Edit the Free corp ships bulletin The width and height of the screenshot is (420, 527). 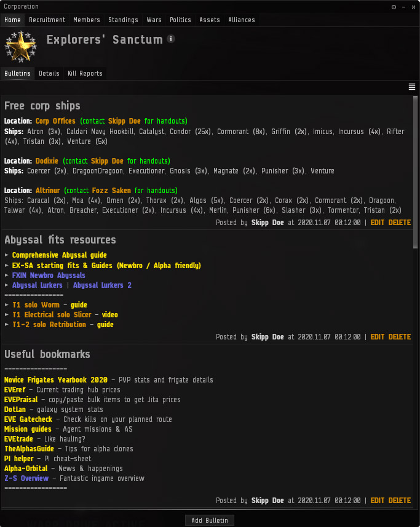pyautogui.click(x=377, y=223)
